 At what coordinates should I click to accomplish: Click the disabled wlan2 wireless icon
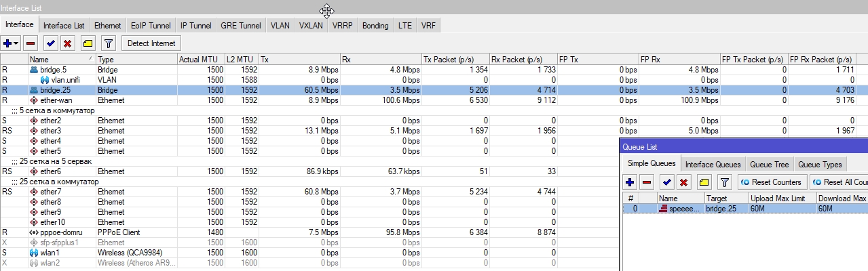(34, 263)
